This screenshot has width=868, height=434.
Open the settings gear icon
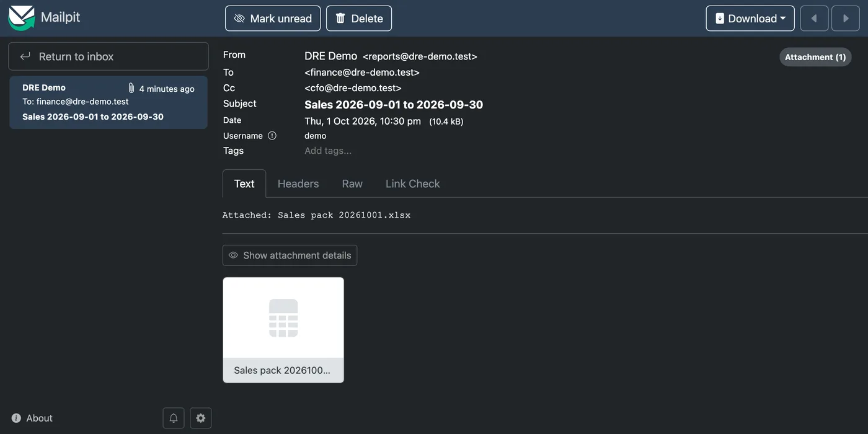[200, 418]
